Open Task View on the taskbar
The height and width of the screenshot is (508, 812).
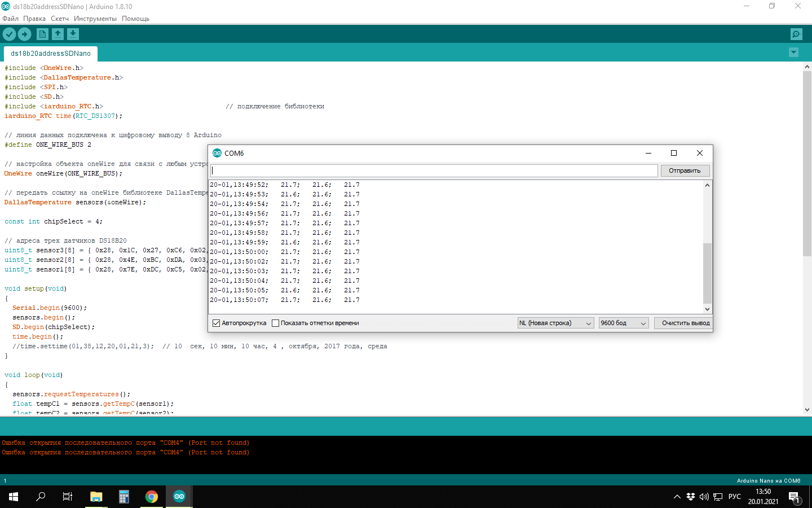point(68,497)
